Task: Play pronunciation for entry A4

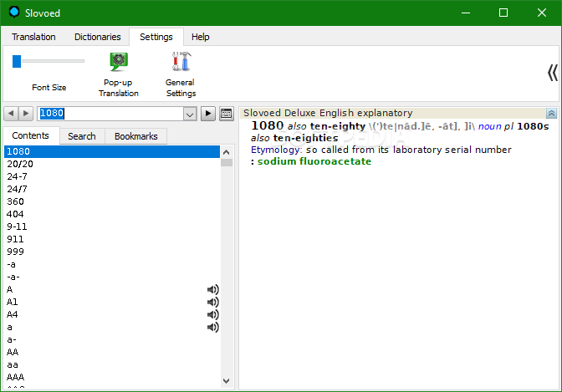Action: point(213,314)
